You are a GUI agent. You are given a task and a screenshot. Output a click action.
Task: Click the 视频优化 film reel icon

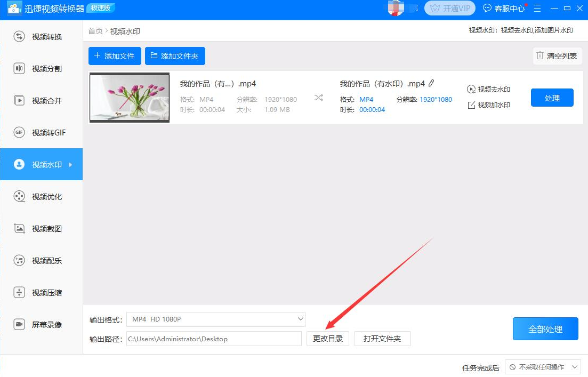click(x=19, y=196)
